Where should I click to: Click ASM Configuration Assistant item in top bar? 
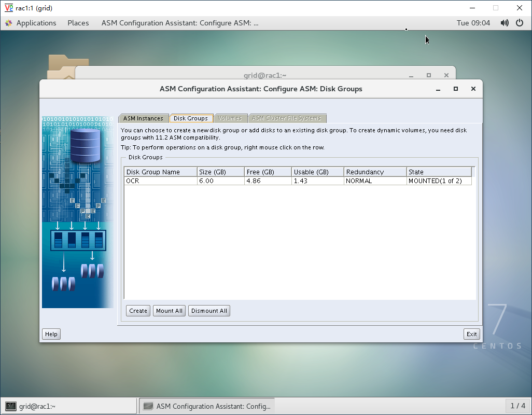coord(180,23)
